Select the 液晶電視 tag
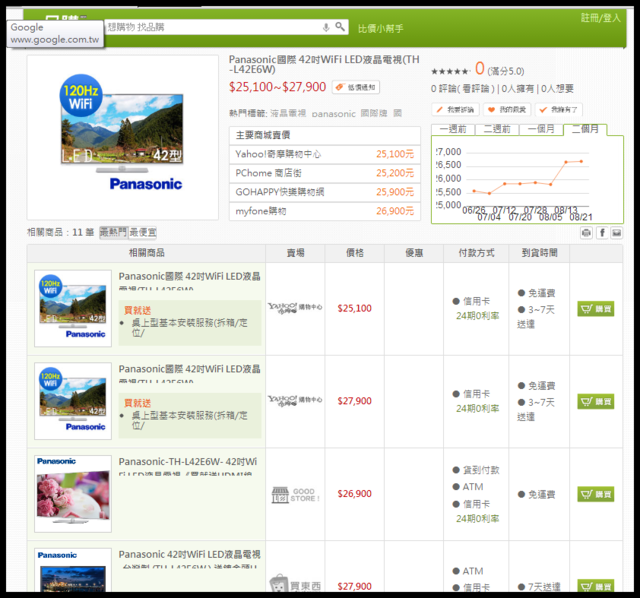This screenshot has width=640, height=598. (x=288, y=113)
